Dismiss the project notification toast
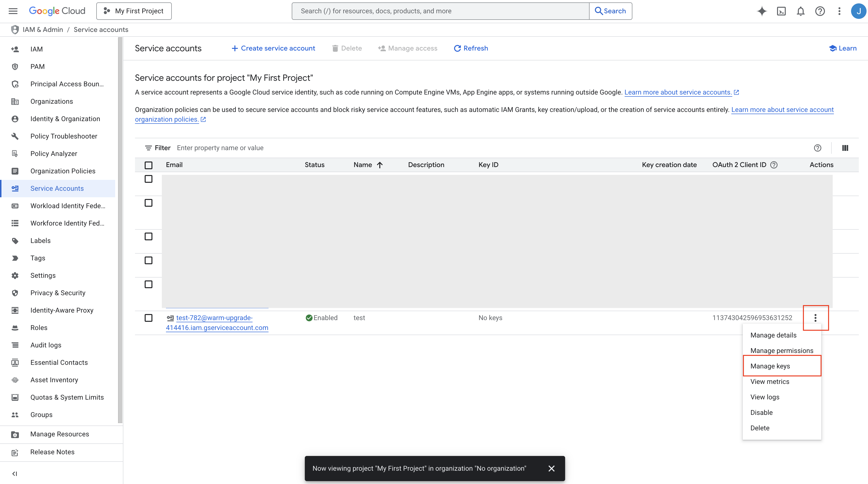868x484 pixels. pyautogui.click(x=551, y=469)
